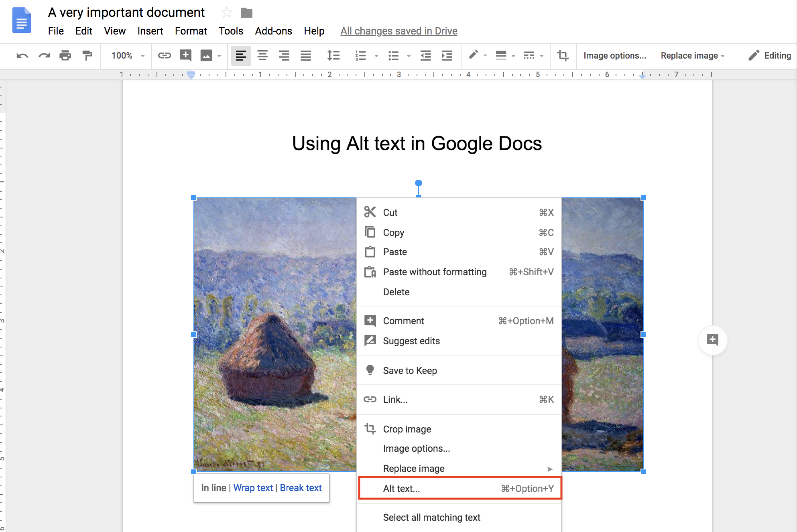Select Break text image positioning

pyautogui.click(x=301, y=488)
